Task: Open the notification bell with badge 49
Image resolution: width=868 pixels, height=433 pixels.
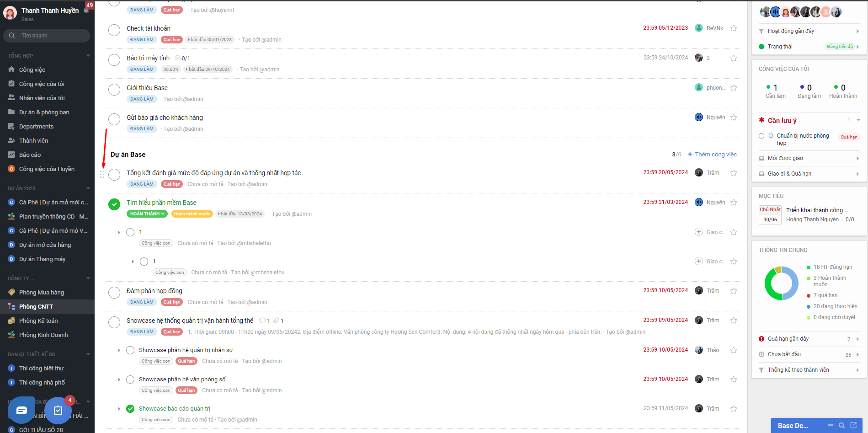Action: point(86,10)
